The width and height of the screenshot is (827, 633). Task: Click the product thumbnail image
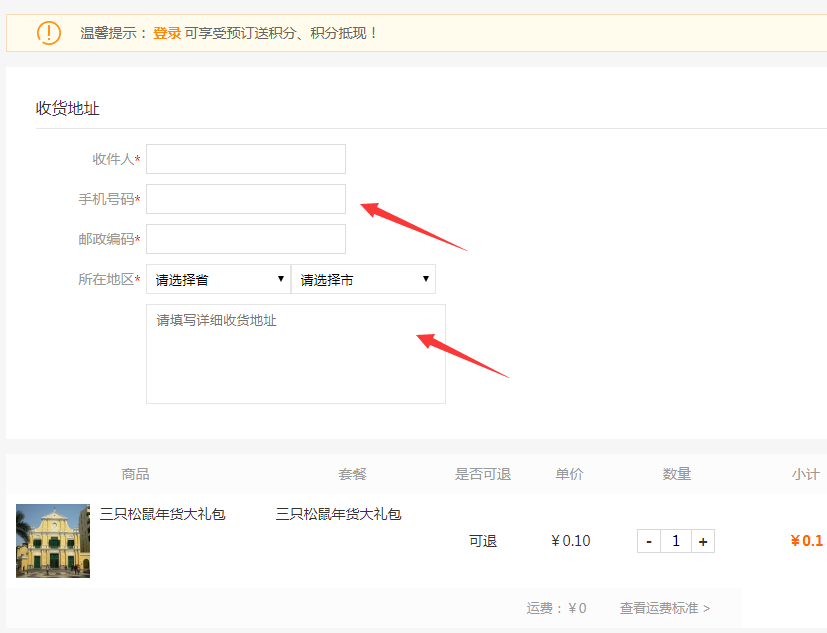click(53, 541)
